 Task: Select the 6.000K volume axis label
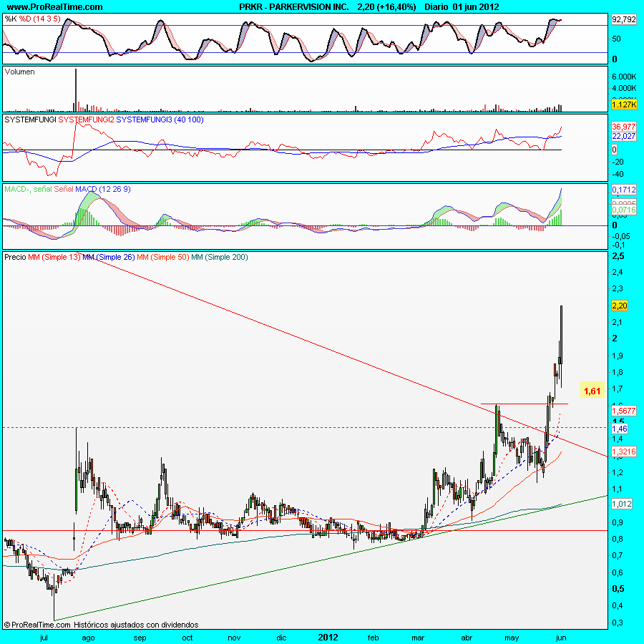(624, 77)
